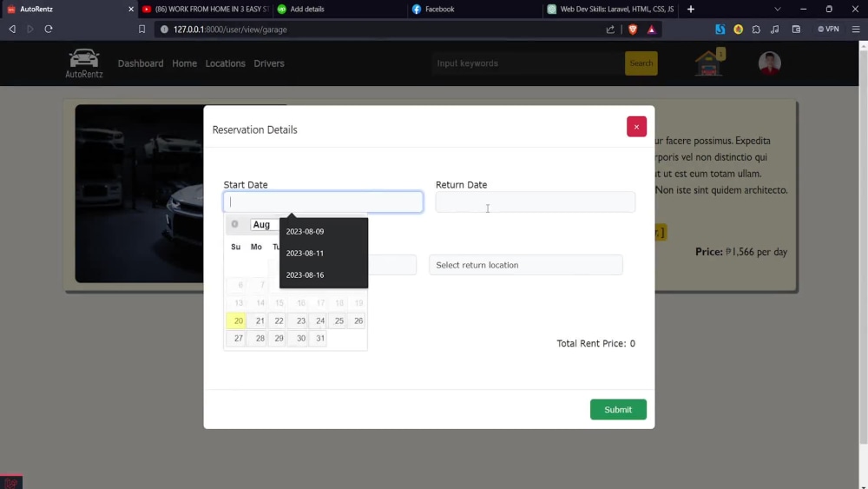Pick day 23 in the calendar
The height and width of the screenshot is (489, 868).
click(299, 320)
